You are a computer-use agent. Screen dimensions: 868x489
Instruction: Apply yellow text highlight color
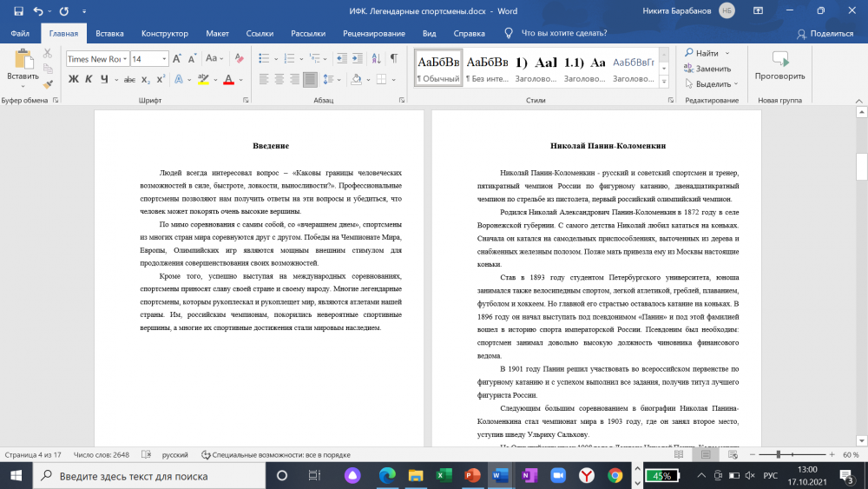tap(203, 80)
